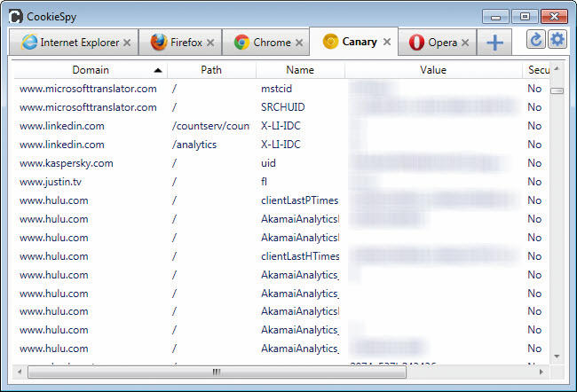Click the horizontal scrollbar right arrow
The height and width of the screenshot is (392, 577).
(541, 372)
